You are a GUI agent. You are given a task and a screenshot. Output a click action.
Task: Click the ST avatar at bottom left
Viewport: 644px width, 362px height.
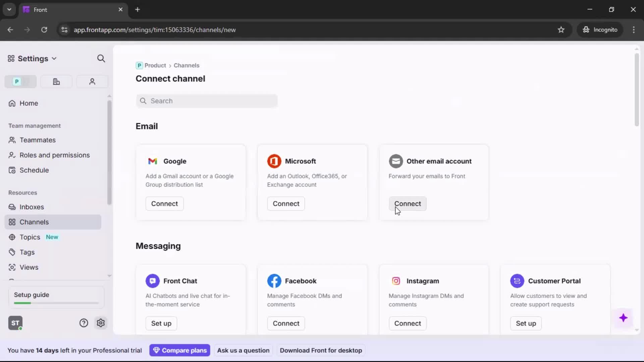coord(15,323)
